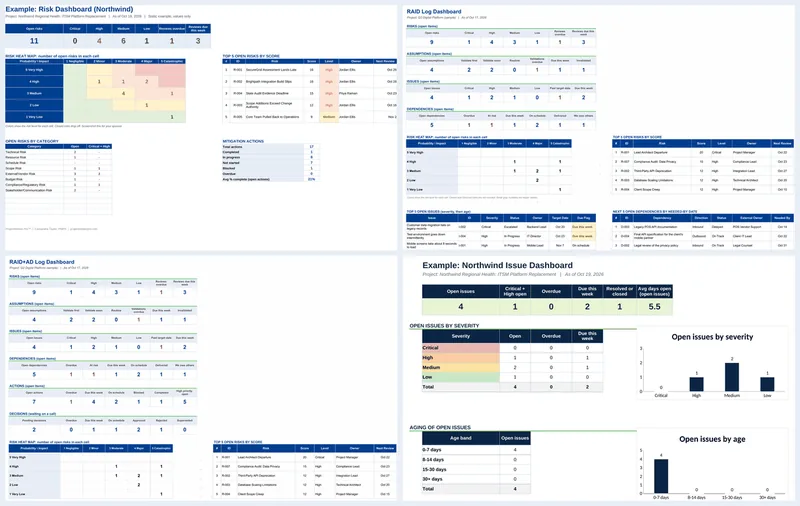Click 'NEXT 3 OPEN DEPENDENCIES BY NEEDED-BY DATE' heading
The image size is (800, 506).
[655, 211]
